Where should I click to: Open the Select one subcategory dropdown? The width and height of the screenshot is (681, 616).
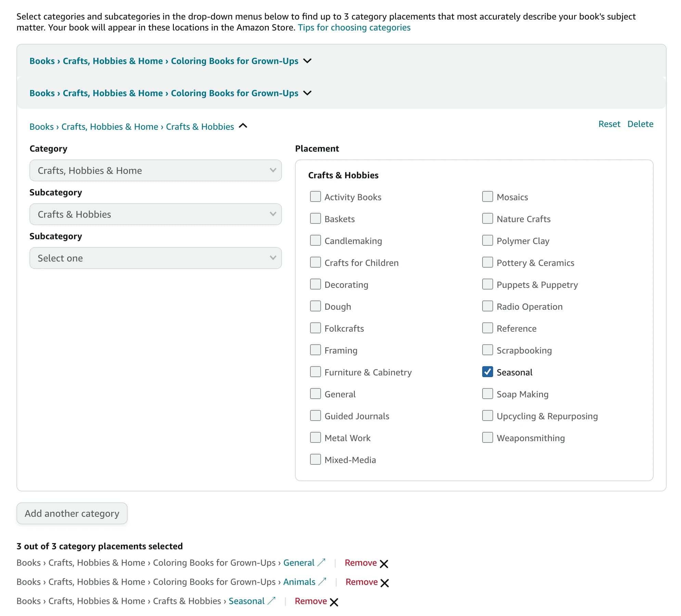coord(156,258)
